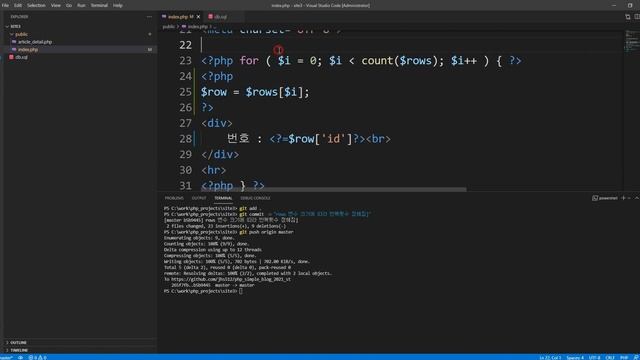Viewport: 640px width, 360px height.
Task: Open errors and warnings status indicator
Action: 37,357
